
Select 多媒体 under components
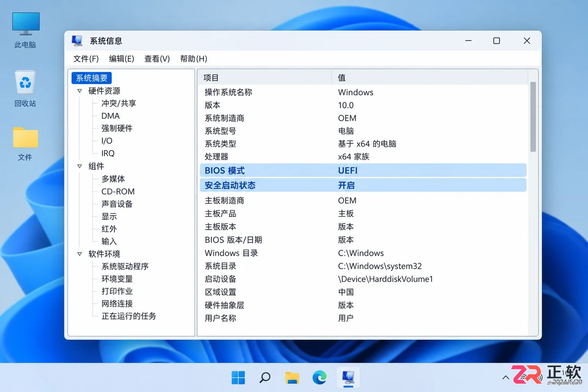[113, 179]
